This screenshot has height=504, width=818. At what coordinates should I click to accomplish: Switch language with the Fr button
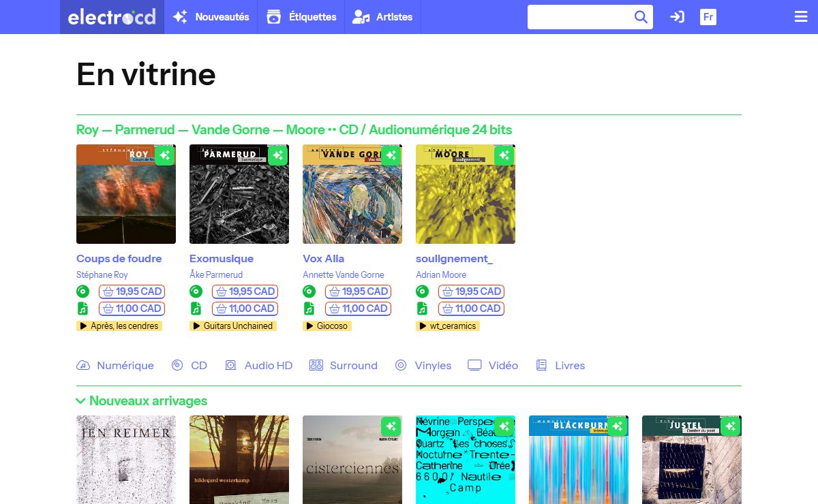point(708,17)
